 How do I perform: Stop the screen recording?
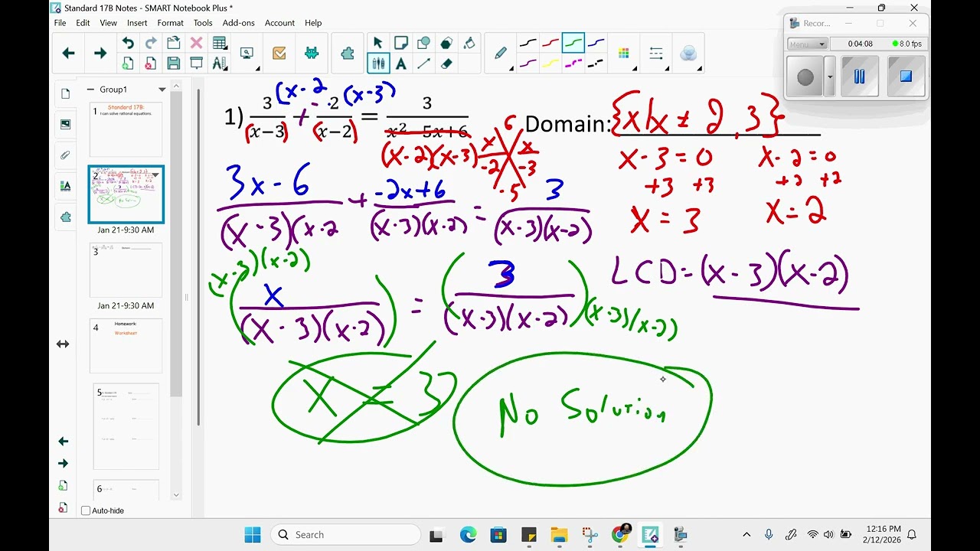906,77
